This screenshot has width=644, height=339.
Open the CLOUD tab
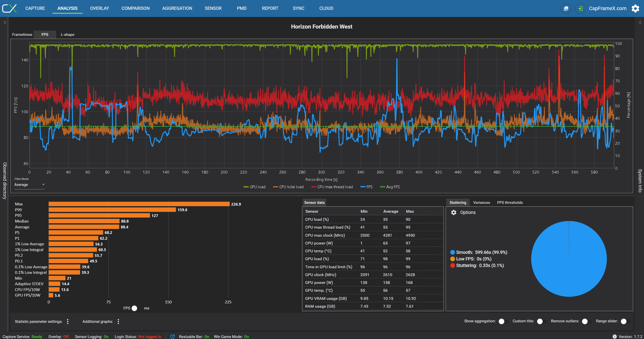pyautogui.click(x=326, y=8)
